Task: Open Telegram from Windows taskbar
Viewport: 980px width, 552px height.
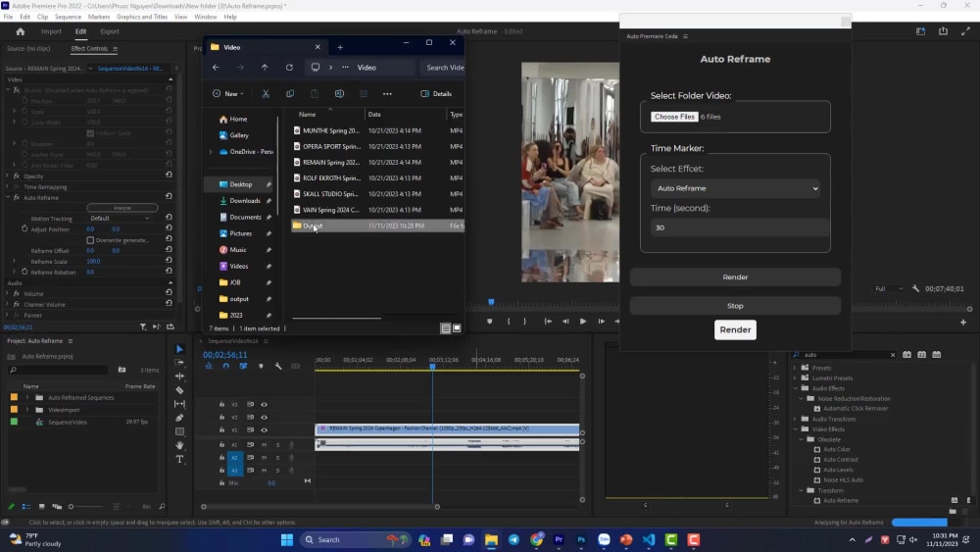Action: point(514,539)
